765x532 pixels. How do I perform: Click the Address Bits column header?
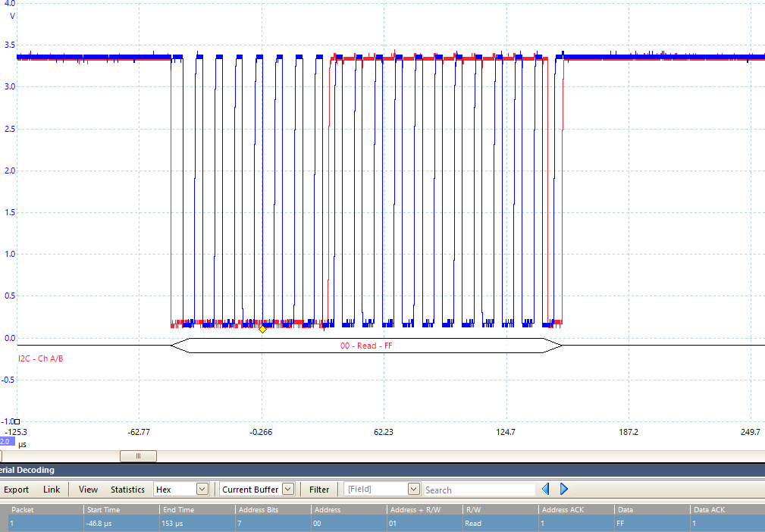[x=273, y=509]
